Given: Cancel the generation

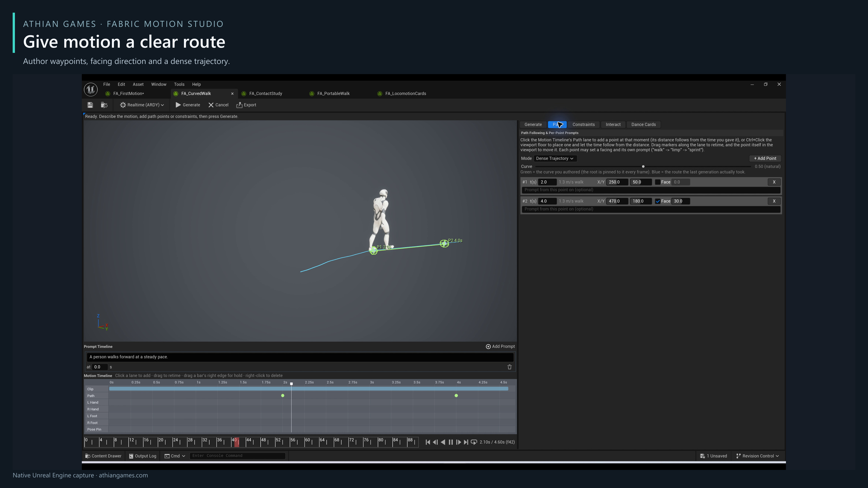Looking at the screenshot, I should click(218, 105).
